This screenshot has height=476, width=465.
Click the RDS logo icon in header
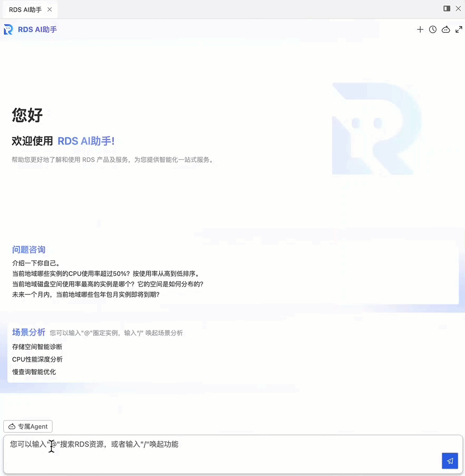pyautogui.click(x=8, y=30)
